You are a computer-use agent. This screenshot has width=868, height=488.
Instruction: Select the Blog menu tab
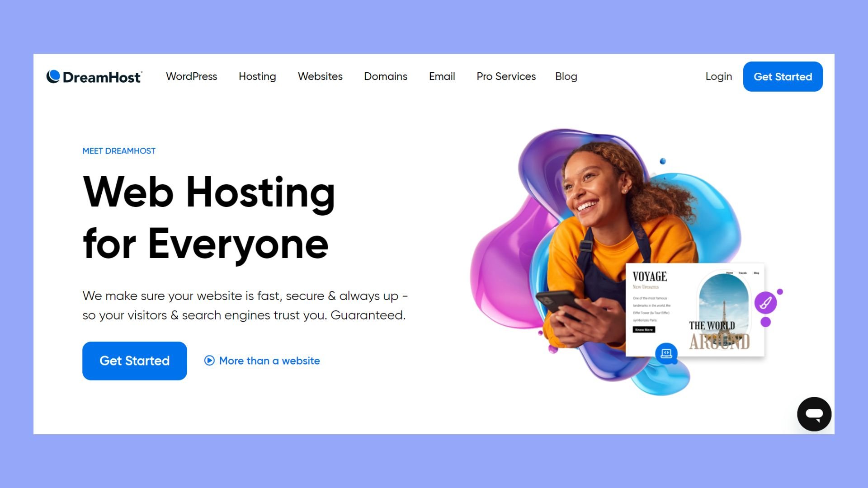(566, 76)
